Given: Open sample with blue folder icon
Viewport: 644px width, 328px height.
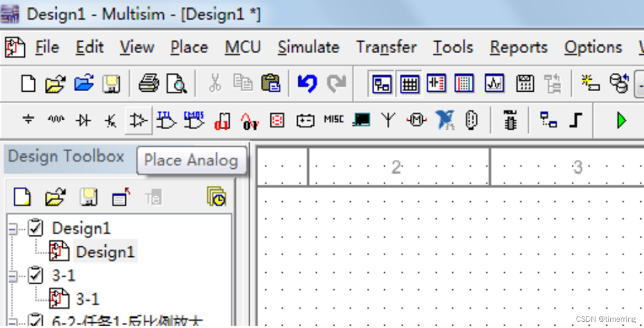Looking at the screenshot, I should (x=83, y=83).
